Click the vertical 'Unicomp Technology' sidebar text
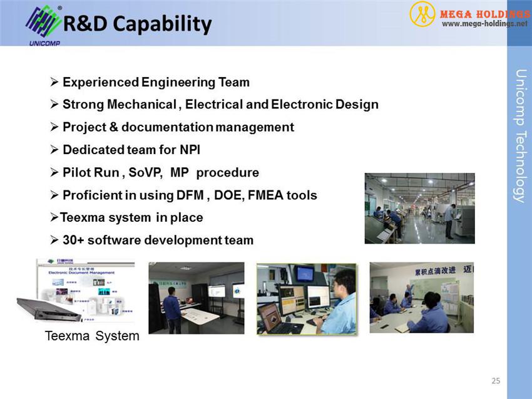Screen dimensions: 532x399 (521, 136)
